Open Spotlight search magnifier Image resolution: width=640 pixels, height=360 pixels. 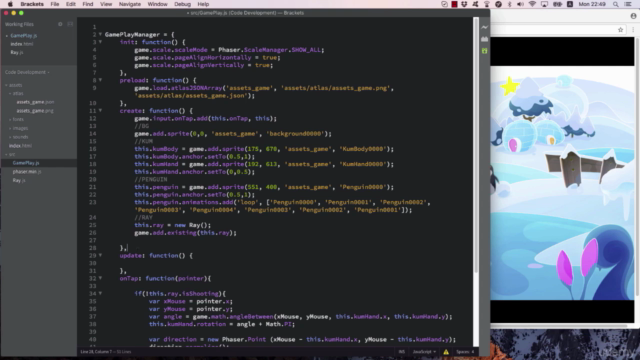pos(616,4)
